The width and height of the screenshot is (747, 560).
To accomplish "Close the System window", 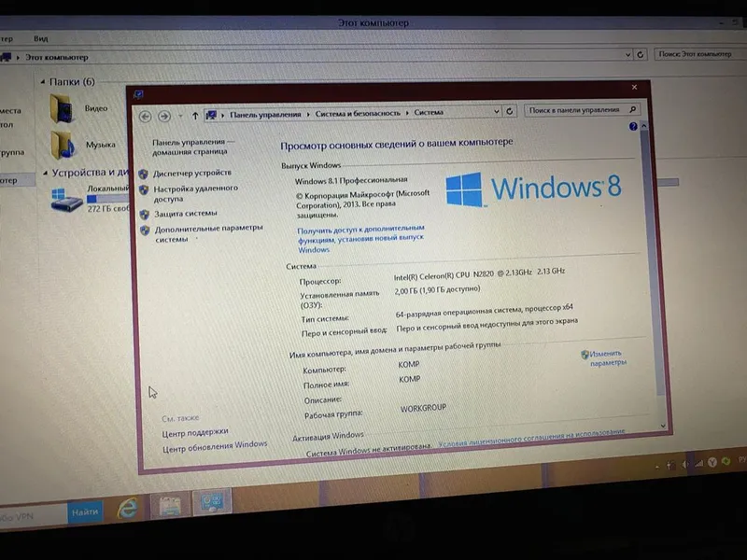I will tap(634, 87).
